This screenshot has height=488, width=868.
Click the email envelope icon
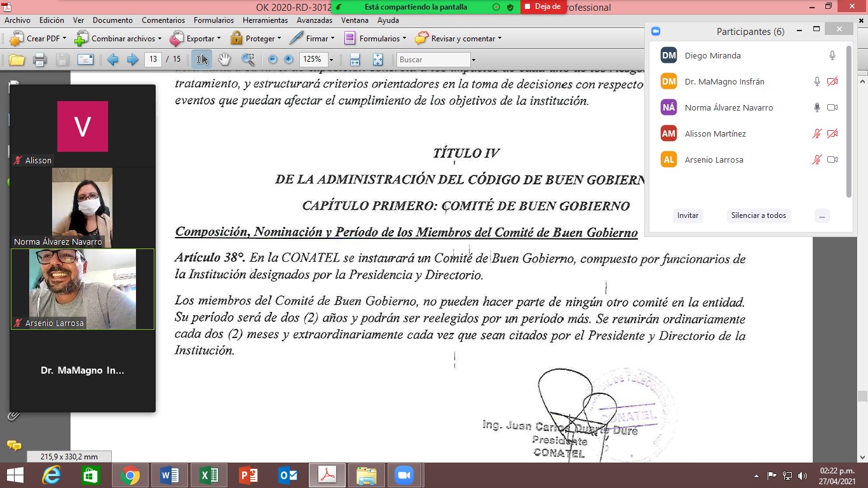click(x=85, y=60)
